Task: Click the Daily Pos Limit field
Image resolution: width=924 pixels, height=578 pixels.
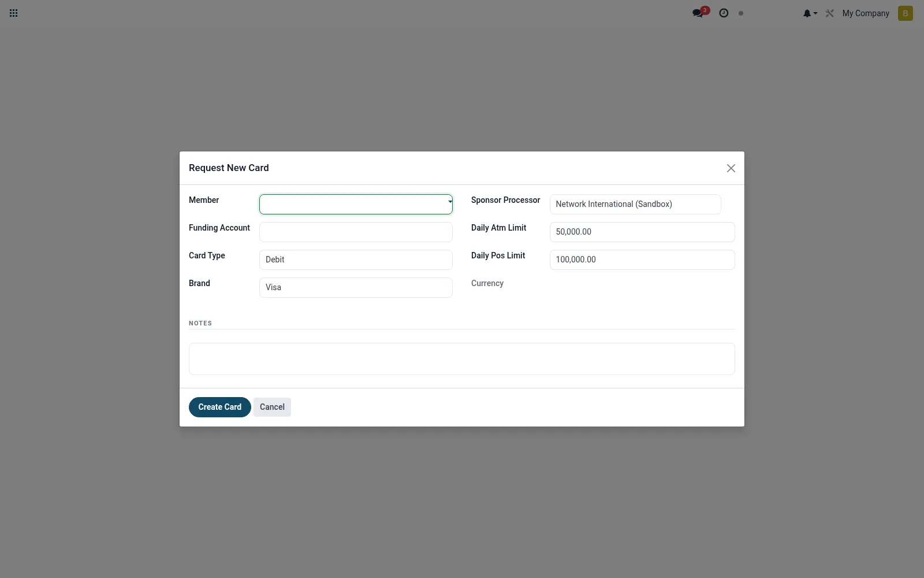Action: click(642, 260)
